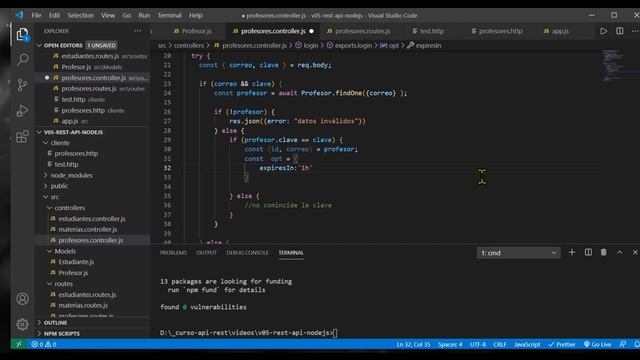This screenshot has width=640, height=360.
Task: Open the Terminal menu
Action: tap(169, 15)
